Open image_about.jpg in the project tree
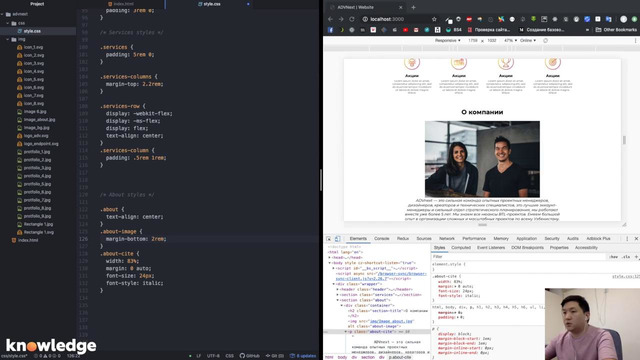640x360 pixels. 39,120
